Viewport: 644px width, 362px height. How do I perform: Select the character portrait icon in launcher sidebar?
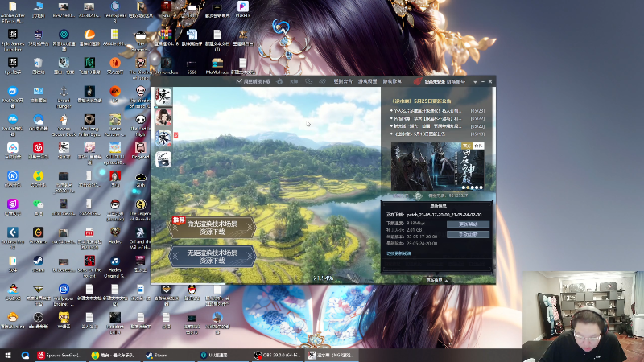click(163, 117)
